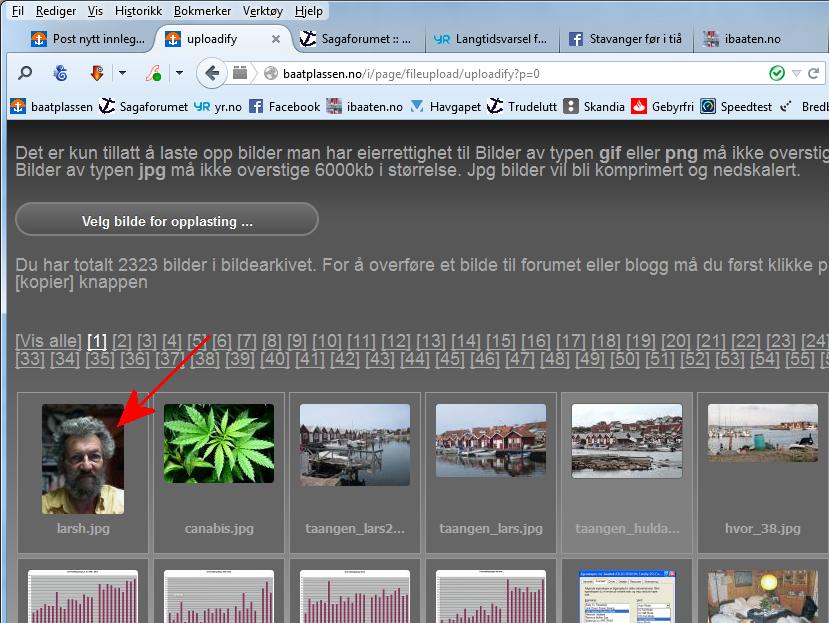The height and width of the screenshot is (623, 829).
Task: Open the Bokmerker menu
Action: tap(202, 11)
